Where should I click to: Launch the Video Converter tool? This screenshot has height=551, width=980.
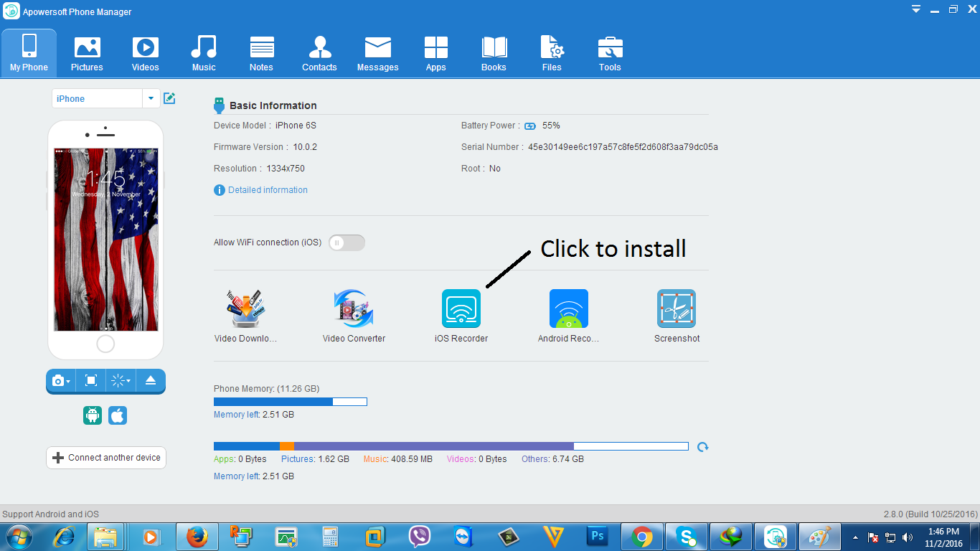pyautogui.click(x=354, y=309)
